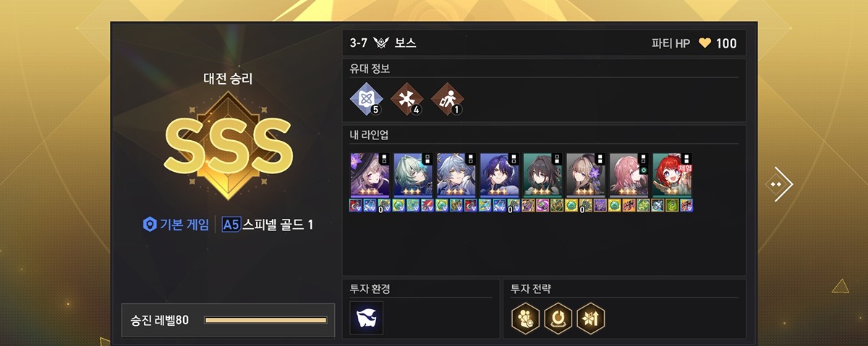Select the middle hexagonal investment strategy icon

click(x=558, y=318)
